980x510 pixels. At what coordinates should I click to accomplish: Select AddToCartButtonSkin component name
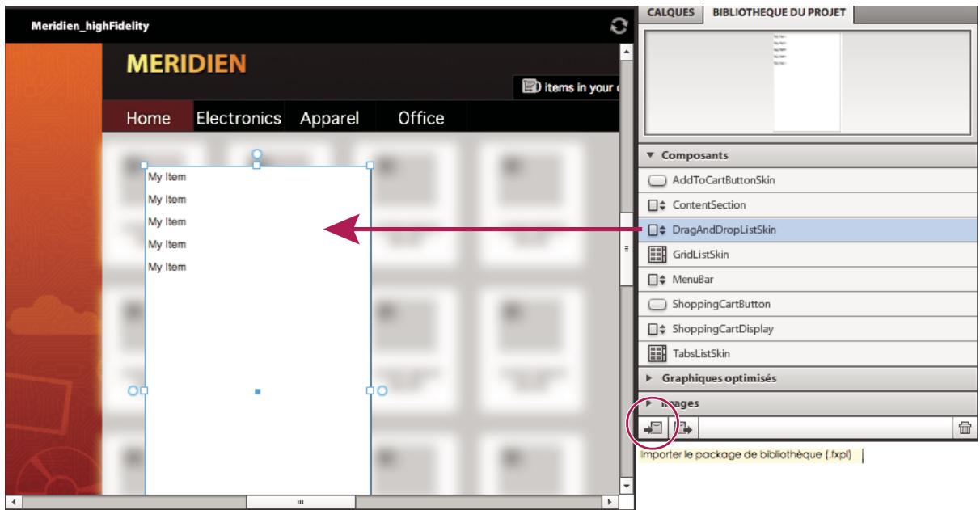(x=724, y=180)
